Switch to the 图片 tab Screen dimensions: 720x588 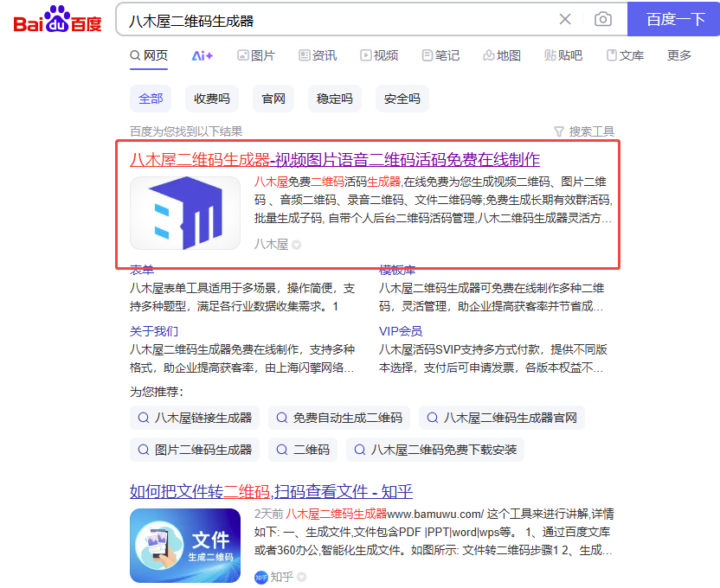point(256,55)
